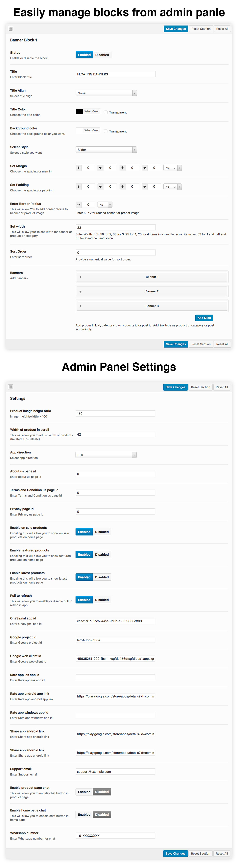Viewport: 238px width, 868px height.
Task: Click the Add Slide button
Action: [x=204, y=318]
